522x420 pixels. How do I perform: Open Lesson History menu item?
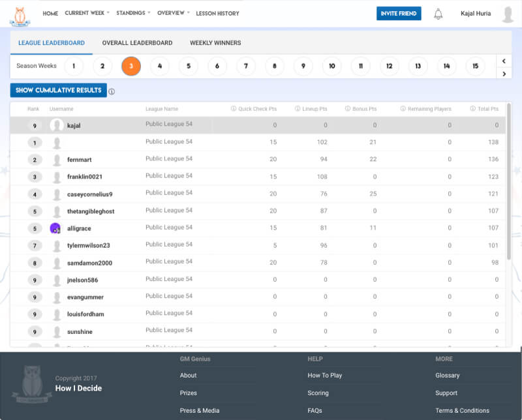[x=217, y=13]
